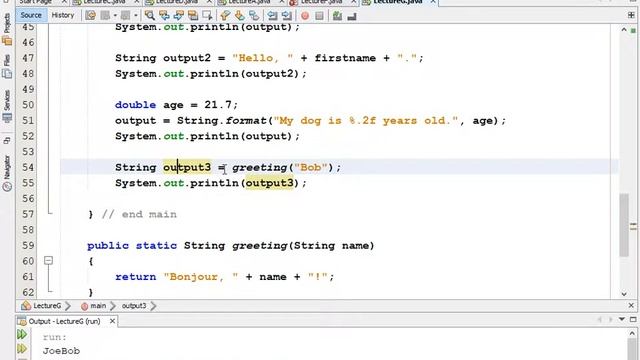Image resolution: width=640 pixels, height=360 pixels.
Task: Jump to next bookmark icon
Action: (240, 16)
